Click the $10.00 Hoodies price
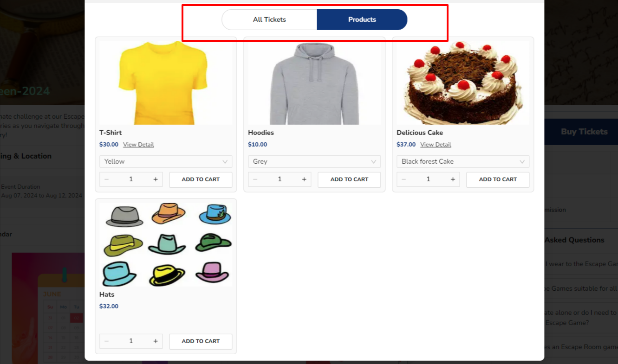The height and width of the screenshot is (364, 618). pos(257,145)
